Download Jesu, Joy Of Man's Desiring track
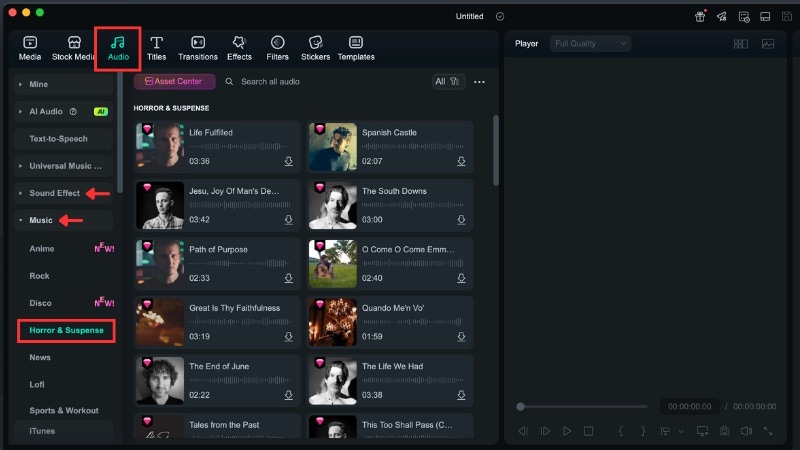Screen dimensions: 800x450 (288, 219)
